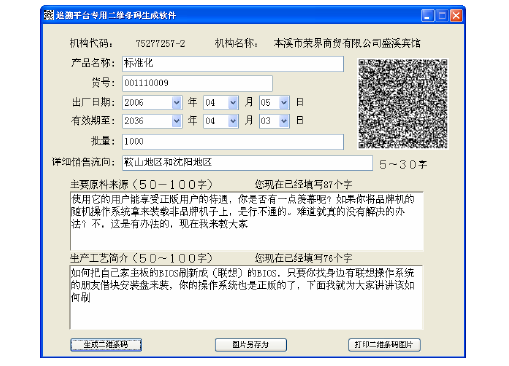The width and height of the screenshot is (509, 366).
Task: Click the generated QR code image
Action: pos(403,104)
